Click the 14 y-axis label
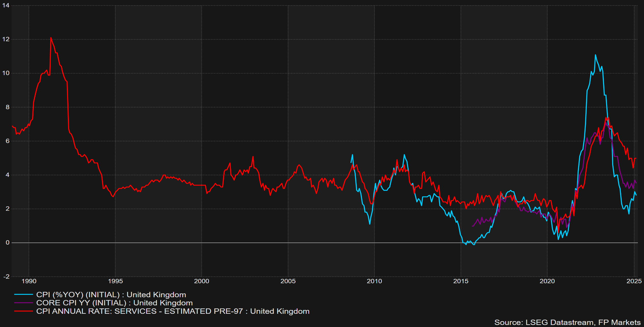Screen dimensions: 644x327 [x=6, y=5]
